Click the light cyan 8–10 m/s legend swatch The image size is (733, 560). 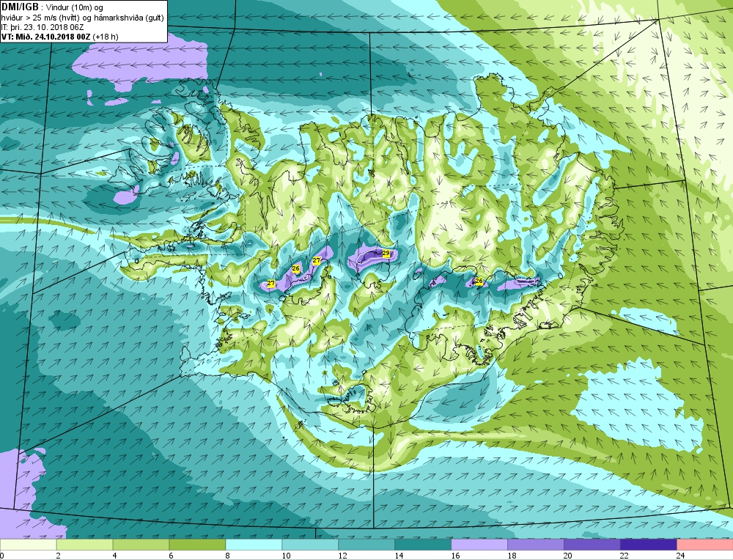(x=254, y=545)
